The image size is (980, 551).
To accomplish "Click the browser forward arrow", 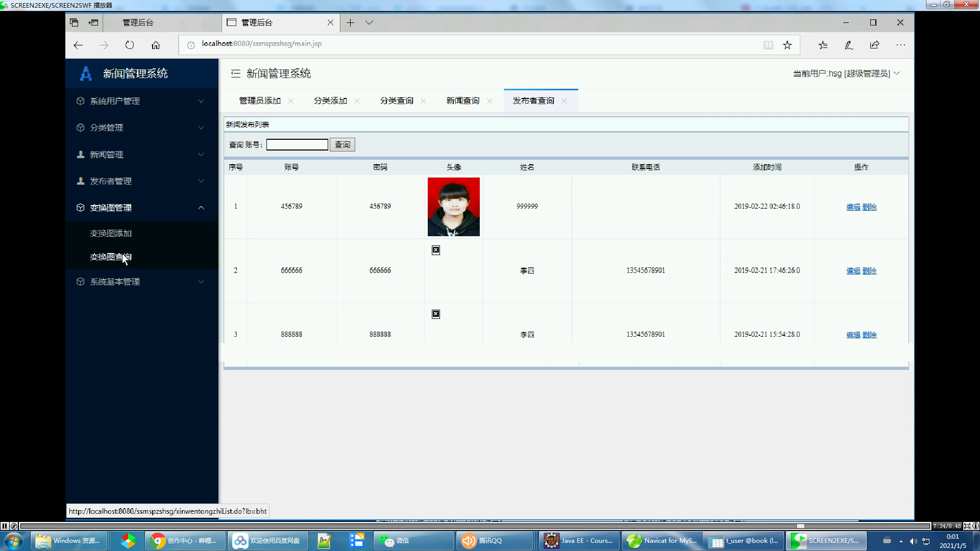I will [x=104, y=45].
